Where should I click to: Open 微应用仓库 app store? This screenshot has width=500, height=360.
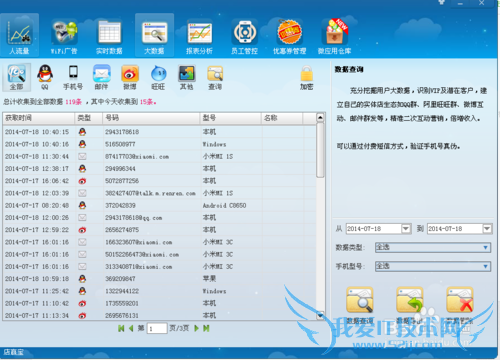coord(334,36)
